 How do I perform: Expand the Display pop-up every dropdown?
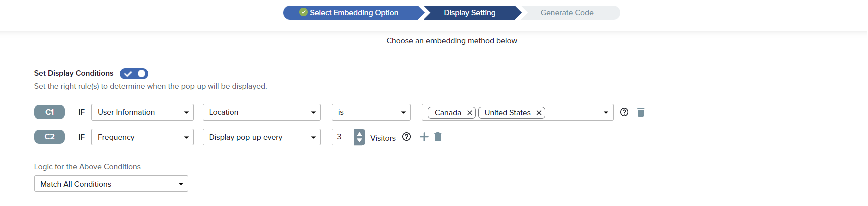[261, 137]
